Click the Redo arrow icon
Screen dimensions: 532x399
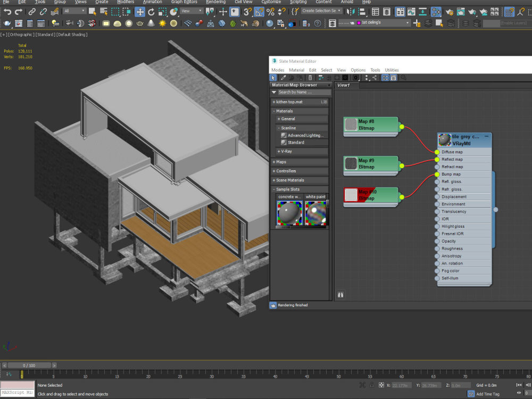pos(19,12)
